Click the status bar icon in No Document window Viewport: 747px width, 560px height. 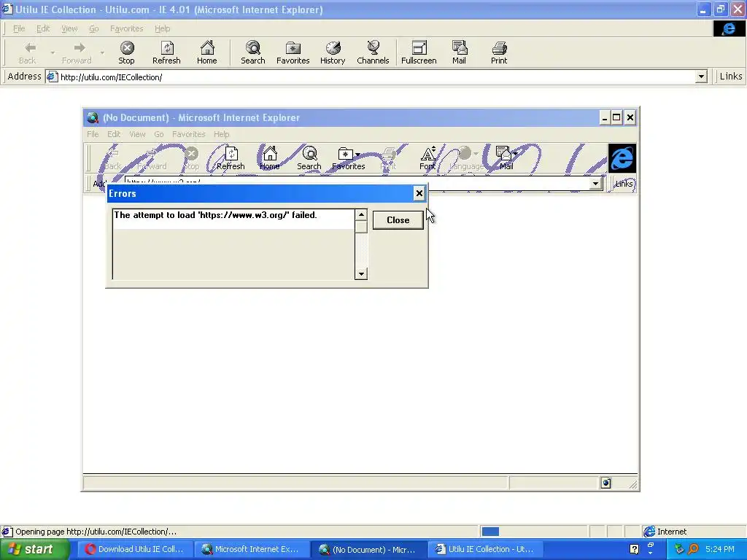click(605, 483)
